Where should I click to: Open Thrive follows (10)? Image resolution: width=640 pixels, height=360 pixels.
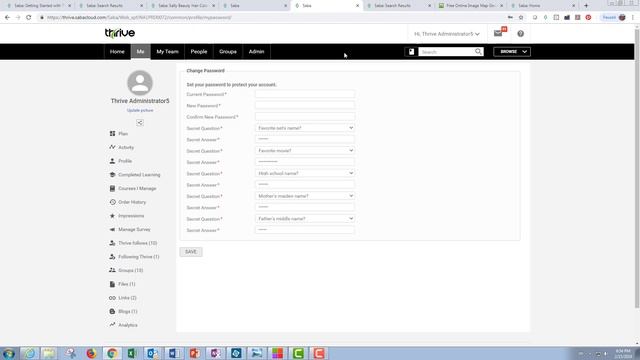pos(138,243)
